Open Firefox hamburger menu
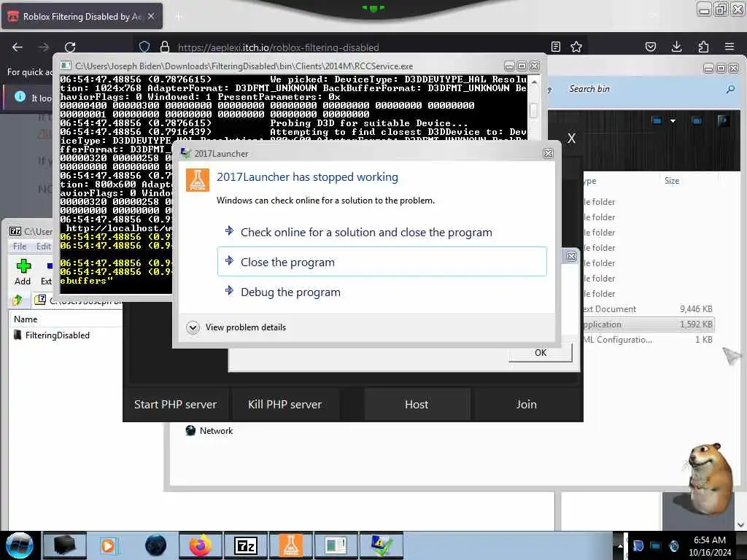 click(729, 47)
